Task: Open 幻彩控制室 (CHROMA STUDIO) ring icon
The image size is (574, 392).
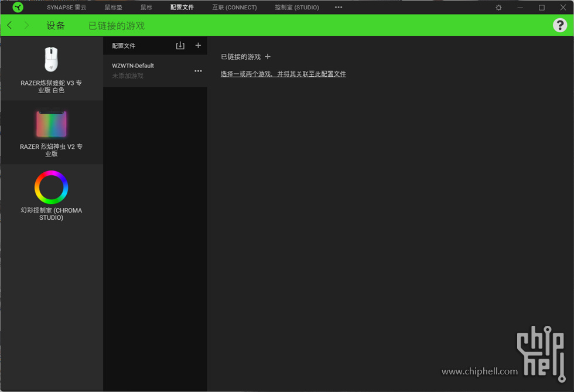Action: click(x=52, y=187)
